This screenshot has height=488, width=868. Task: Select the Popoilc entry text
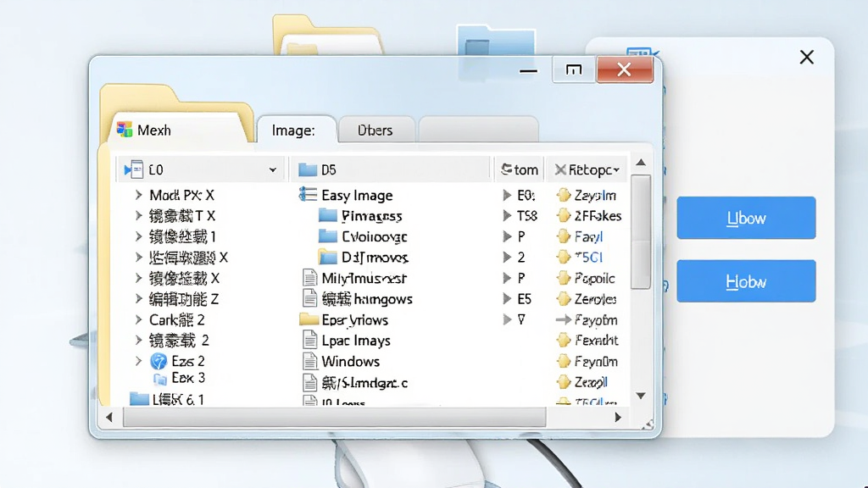594,278
